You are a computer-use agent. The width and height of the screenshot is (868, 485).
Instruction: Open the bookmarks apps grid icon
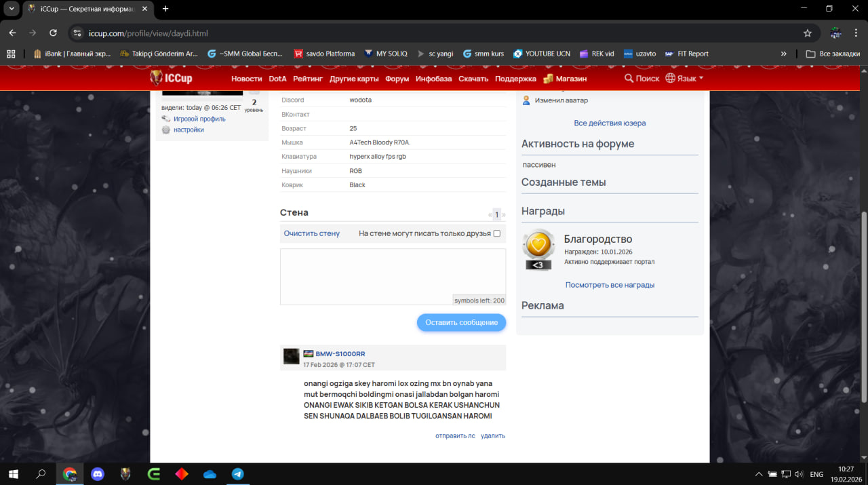[x=11, y=54]
